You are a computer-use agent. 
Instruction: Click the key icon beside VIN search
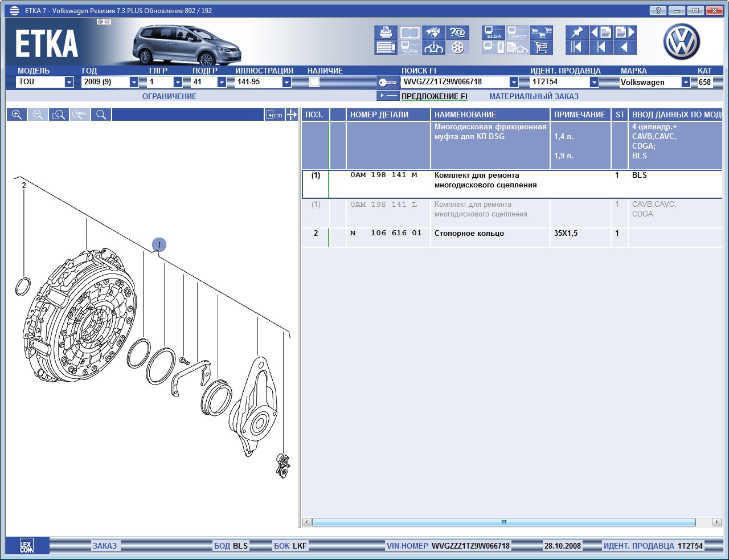coord(388,83)
